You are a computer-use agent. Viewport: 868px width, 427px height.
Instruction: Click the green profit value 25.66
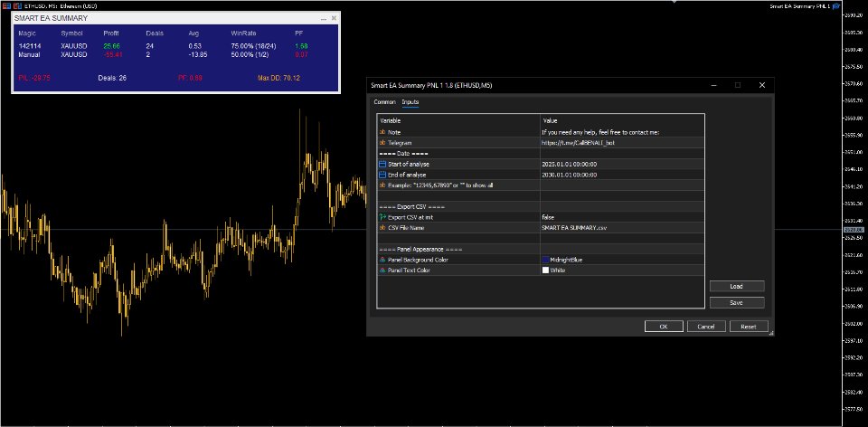[x=112, y=46]
